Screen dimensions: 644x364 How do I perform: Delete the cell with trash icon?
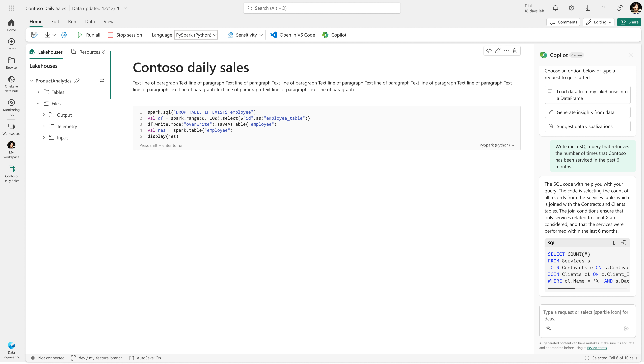(x=515, y=51)
